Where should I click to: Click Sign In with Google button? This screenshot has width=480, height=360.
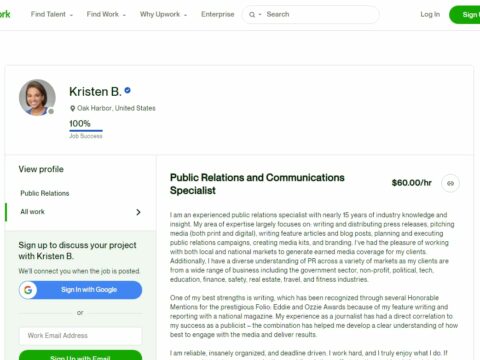pyautogui.click(x=80, y=290)
